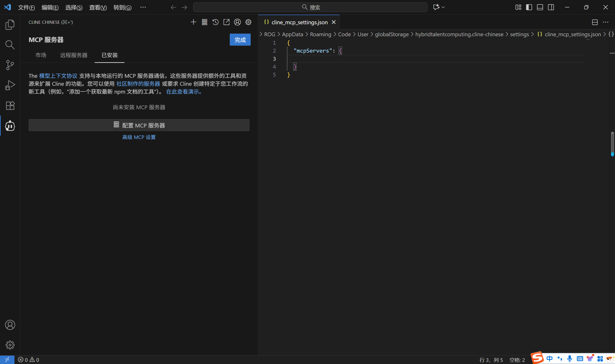
Task: Open the 高级 MCP 设置 link
Action: click(x=139, y=137)
